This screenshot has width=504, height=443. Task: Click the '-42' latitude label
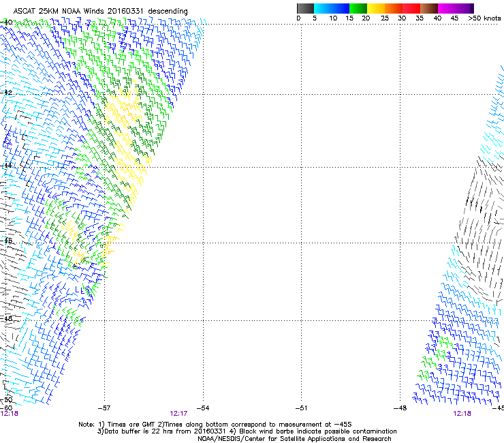coord(6,93)
